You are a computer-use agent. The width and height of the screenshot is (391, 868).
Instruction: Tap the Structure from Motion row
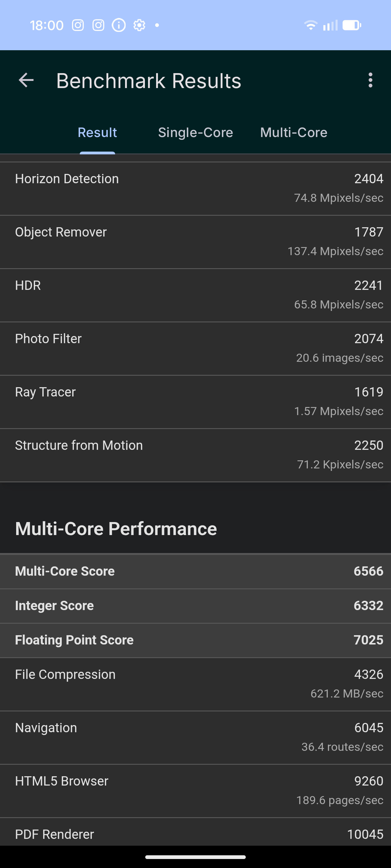pos(195,454)
